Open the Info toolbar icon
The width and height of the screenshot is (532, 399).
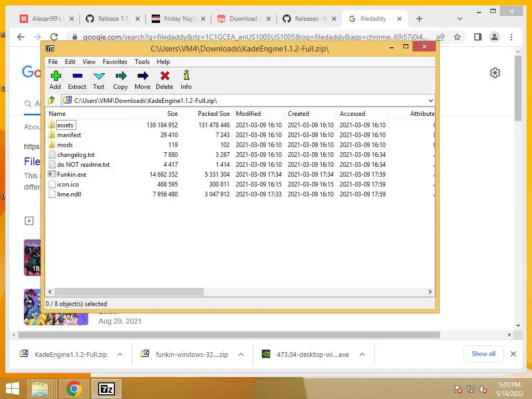pos(187,75)
